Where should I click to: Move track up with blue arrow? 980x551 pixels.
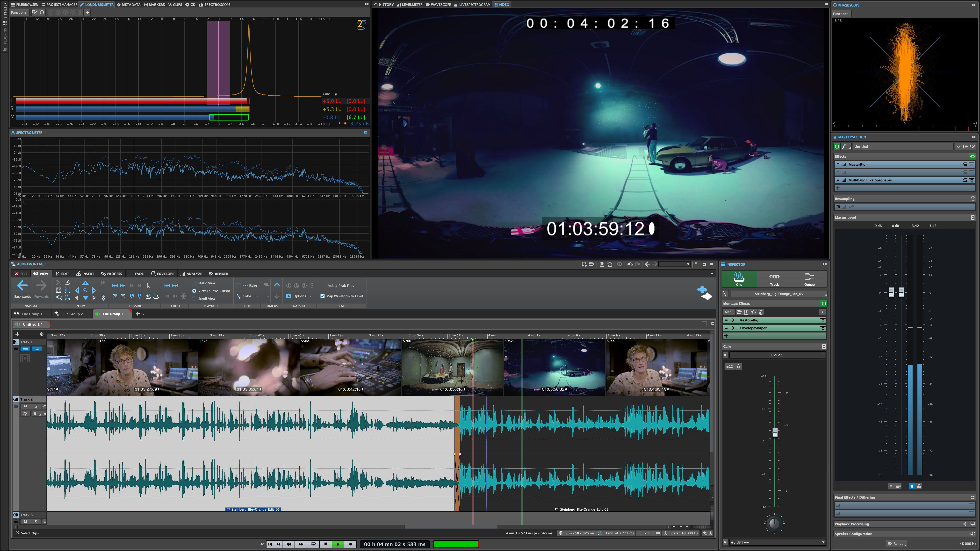(x=277, y=285)
